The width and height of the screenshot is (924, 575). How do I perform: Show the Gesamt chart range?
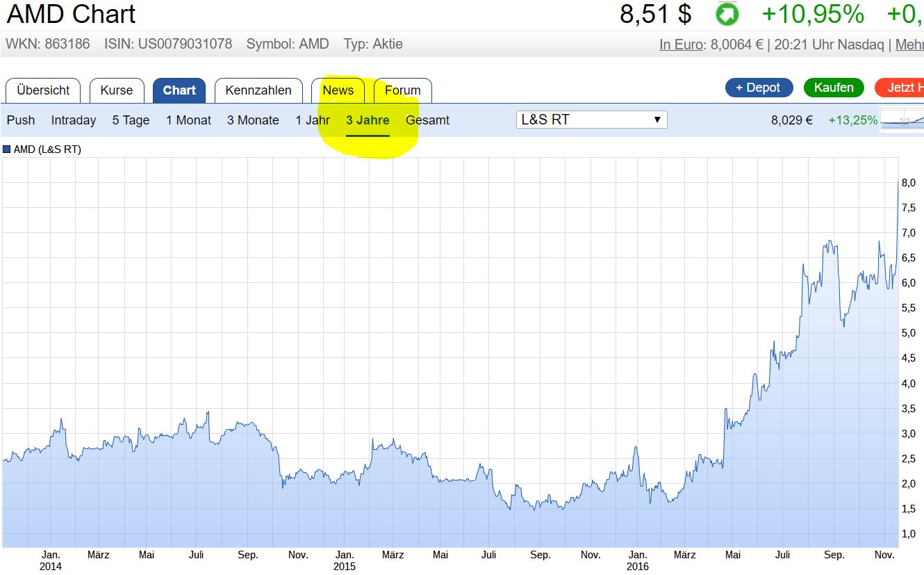click(427, 120)
